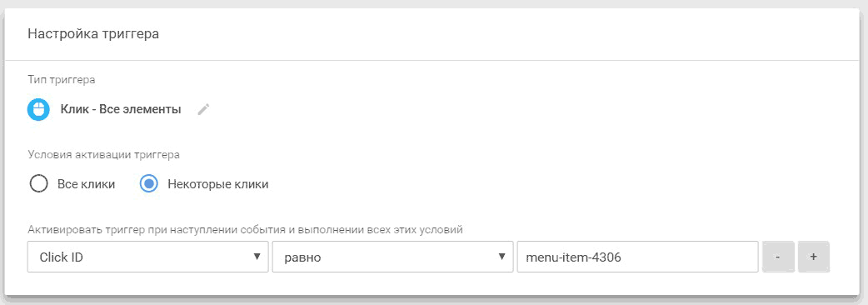Select the Все клики radio button
868x305 pixels.
[x=38, y=184]
